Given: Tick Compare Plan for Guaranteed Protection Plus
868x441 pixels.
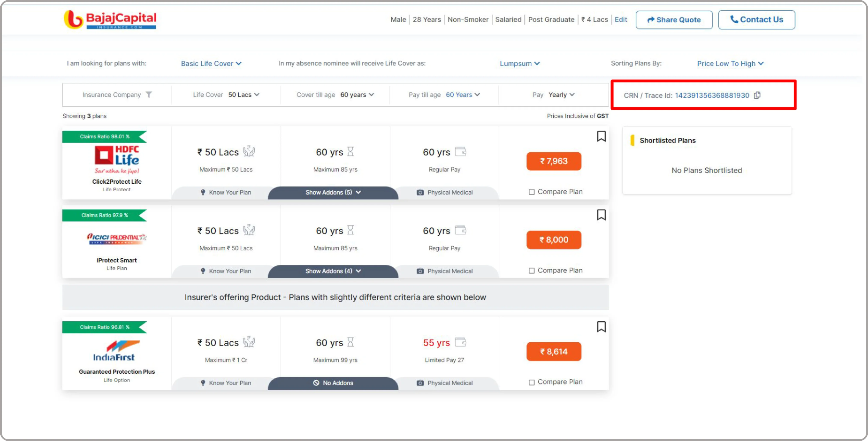Looking at the screenshot, I should (x=531, y=382).
